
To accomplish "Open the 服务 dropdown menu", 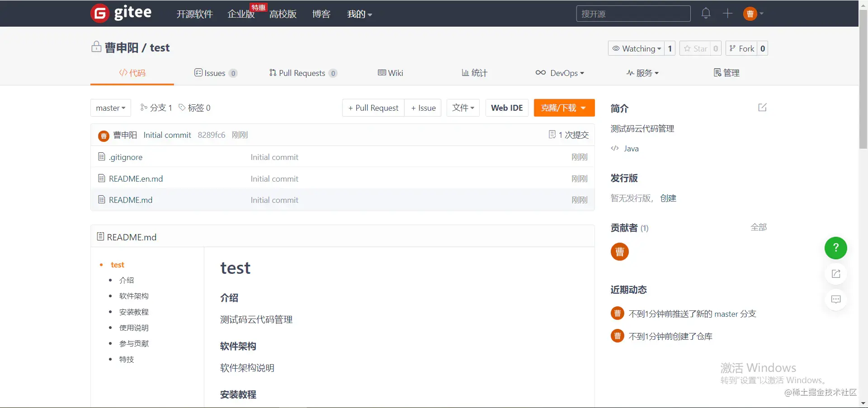I will pyautogui.click(x=642, y=73).
